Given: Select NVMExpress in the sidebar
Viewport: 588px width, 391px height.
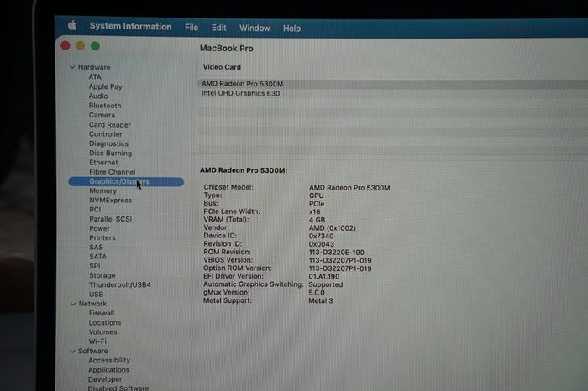Looking at the screenshot, I should [111, 201].
